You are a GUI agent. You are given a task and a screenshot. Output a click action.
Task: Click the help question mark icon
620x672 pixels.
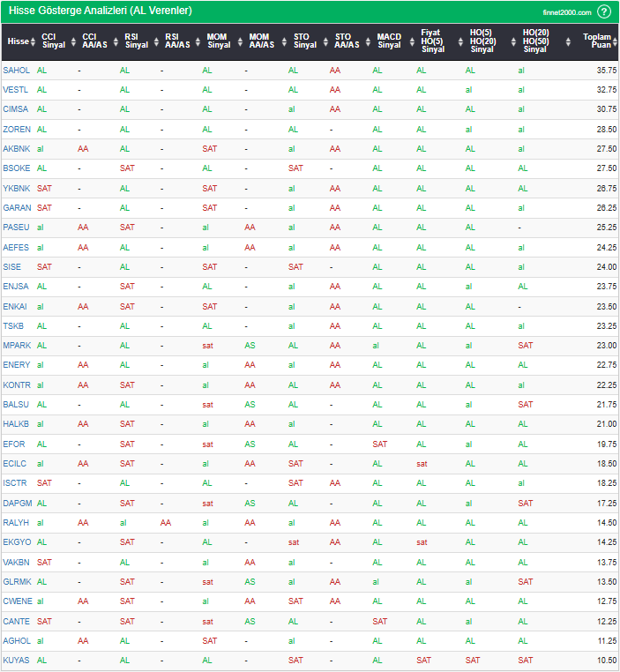click(604, 11)
